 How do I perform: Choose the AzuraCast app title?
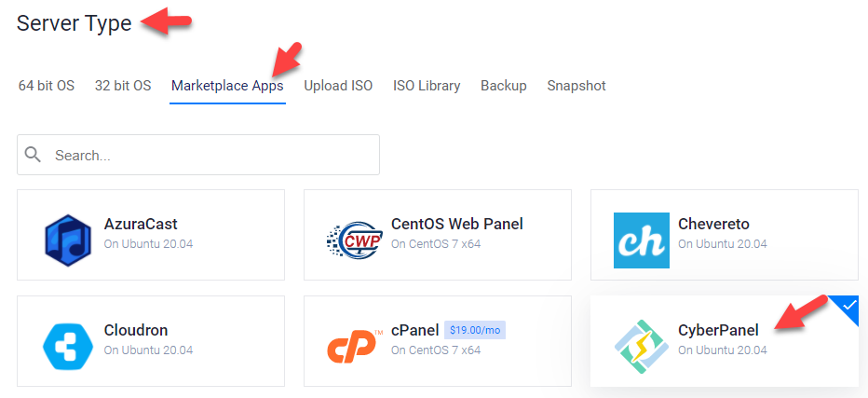pos(141,224)
